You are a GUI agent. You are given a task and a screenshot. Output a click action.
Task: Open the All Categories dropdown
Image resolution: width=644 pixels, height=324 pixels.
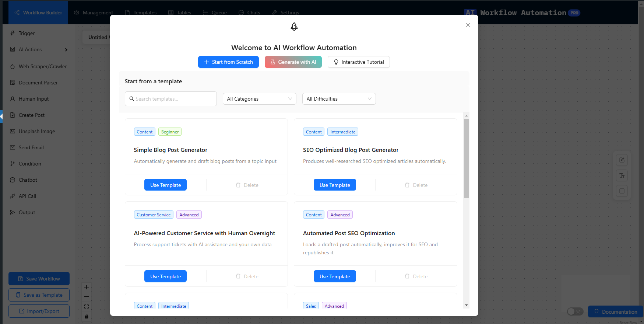click(259, 99)
